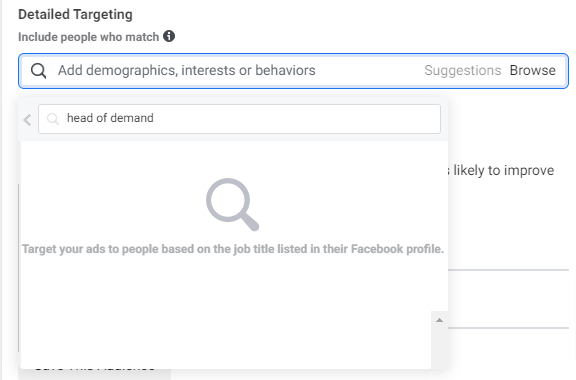Click the job title targeting hint text
This screenshot has height=380, width=576.
233,249
